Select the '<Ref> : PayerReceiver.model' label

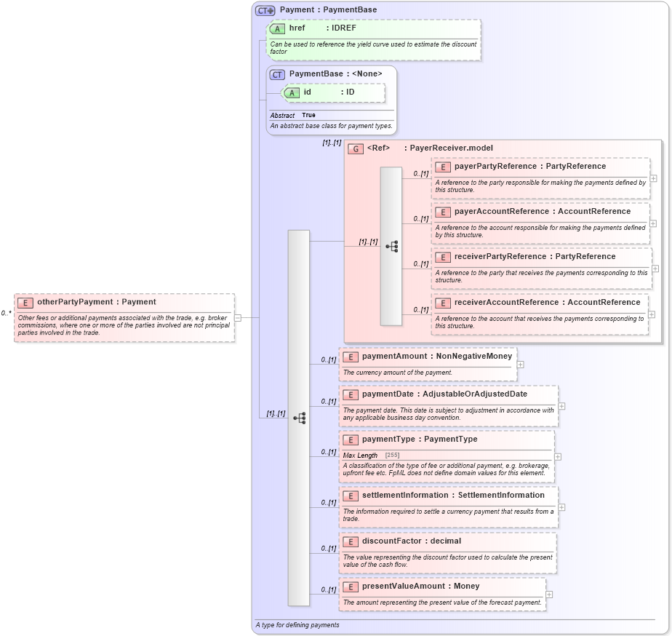coord(430,148)
